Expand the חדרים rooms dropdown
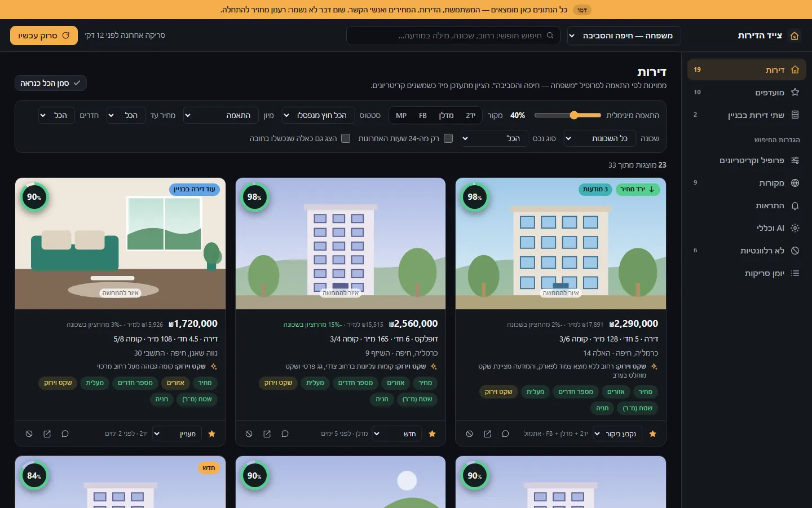Image resolution: width=812 pixels, height=508 pixels. coord(56,115)
